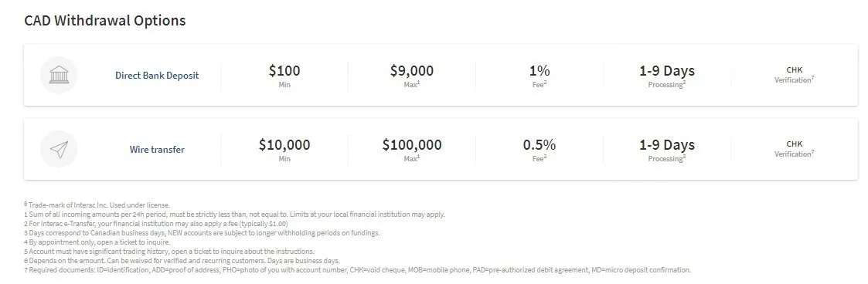Click the $9,000 maximum amount
This screenshot has height=284, width=868.
point(412,71)
